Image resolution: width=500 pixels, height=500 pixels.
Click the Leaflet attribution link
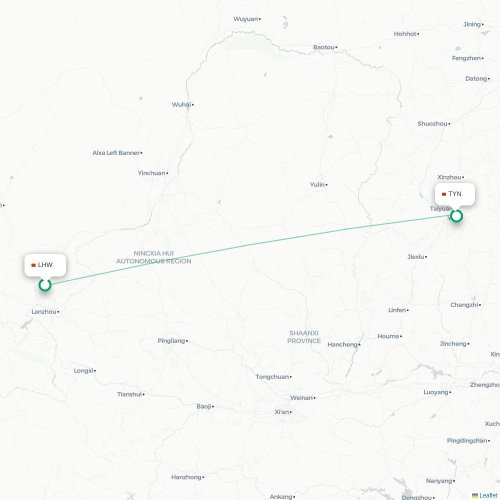[x=488, y=496]
